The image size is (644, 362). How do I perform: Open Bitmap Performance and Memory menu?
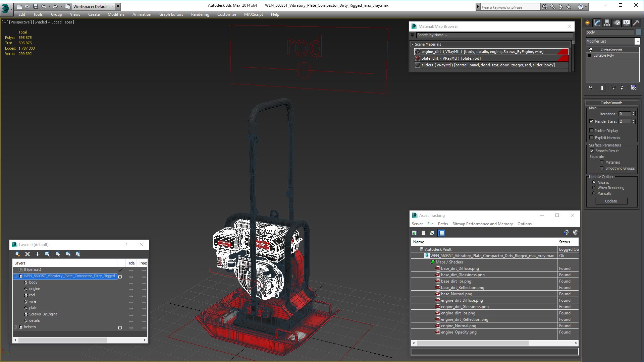(x=482, y=224)
